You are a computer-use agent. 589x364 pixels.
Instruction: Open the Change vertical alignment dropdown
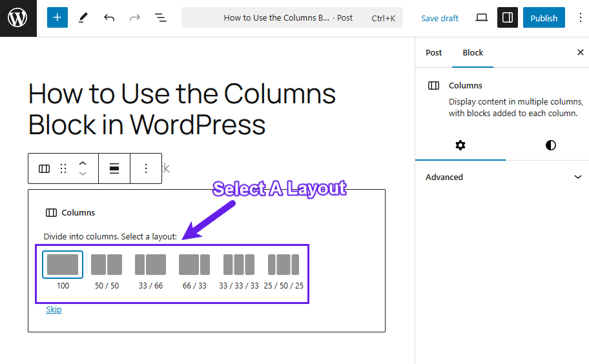114,168
